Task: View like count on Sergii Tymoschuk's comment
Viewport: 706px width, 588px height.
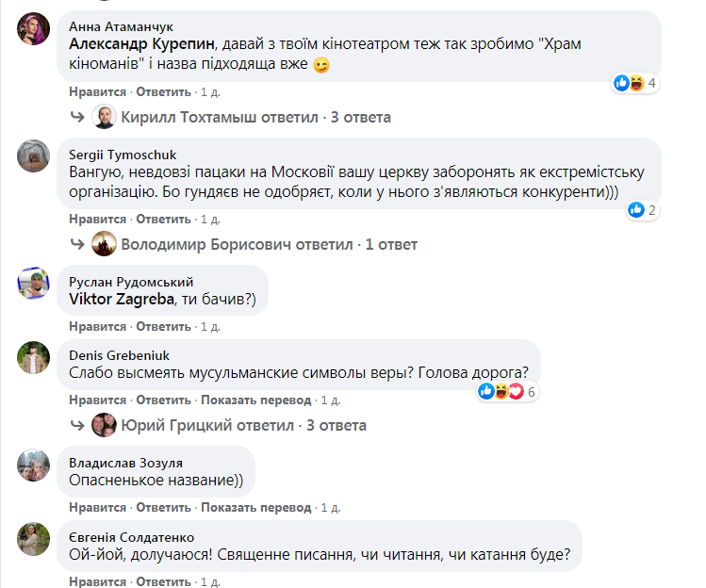Action: [x=641, y=210]
